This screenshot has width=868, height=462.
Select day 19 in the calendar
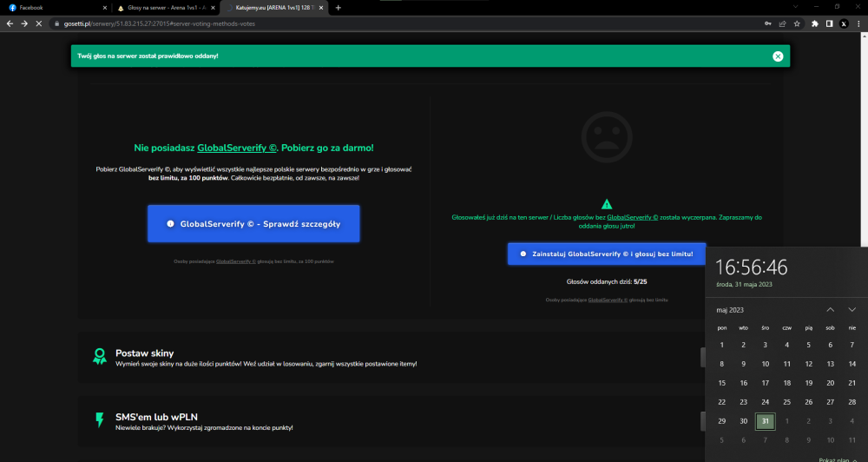809,383
